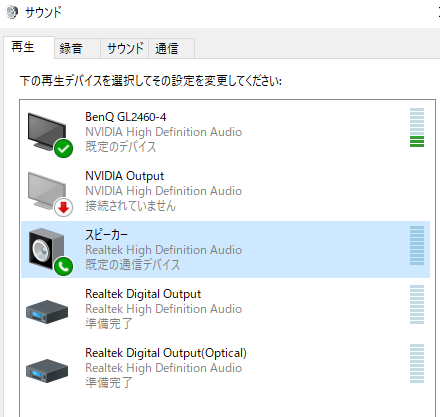The width and height of the screenshot is (440, 417).
Task: Click the サウンド window title speaker icon
Action: [12, 13]
